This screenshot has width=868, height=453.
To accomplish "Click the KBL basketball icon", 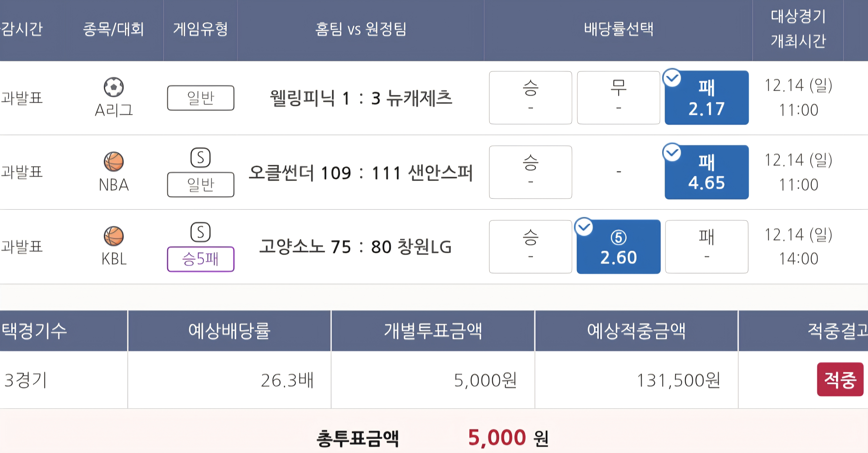I will click(114, 236).
